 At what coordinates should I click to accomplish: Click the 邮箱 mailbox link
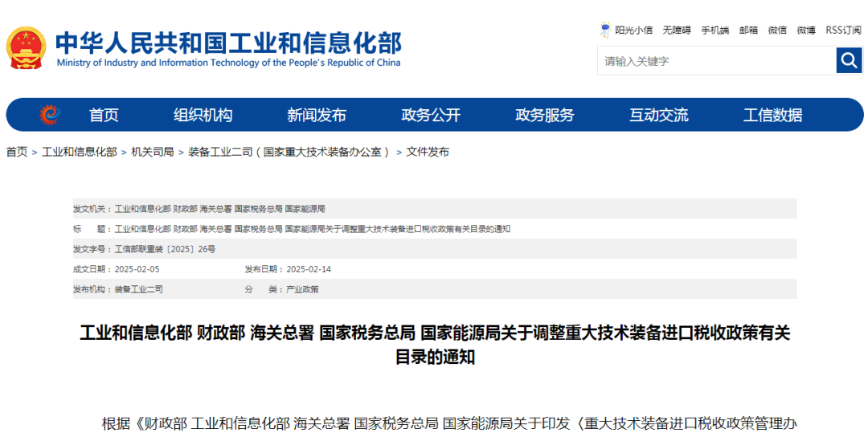pos(748,31)
